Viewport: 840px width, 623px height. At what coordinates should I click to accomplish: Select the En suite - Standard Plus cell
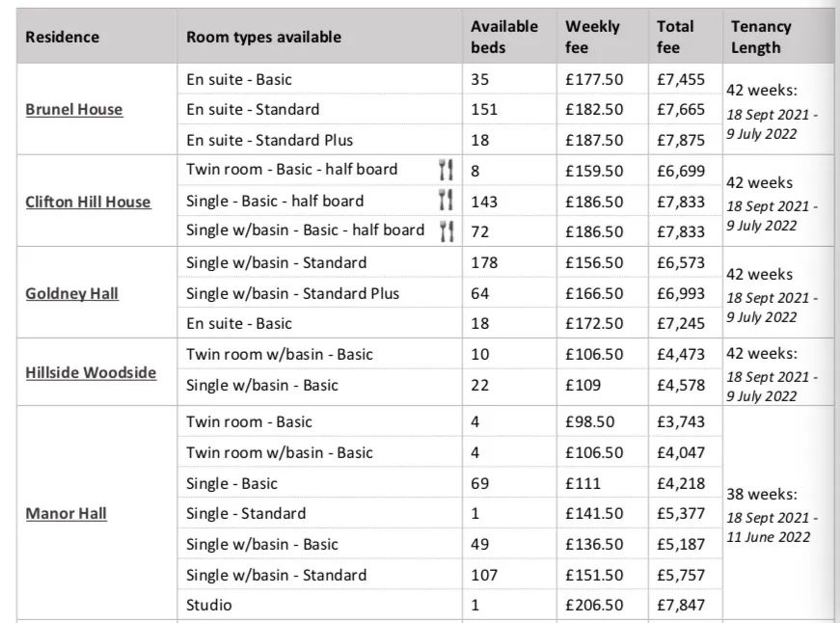[320, 140]
